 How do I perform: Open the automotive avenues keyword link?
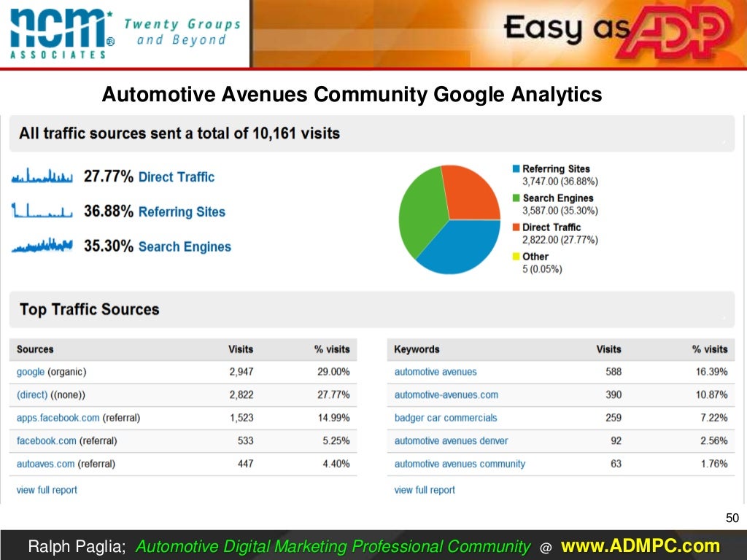[436, 372]
